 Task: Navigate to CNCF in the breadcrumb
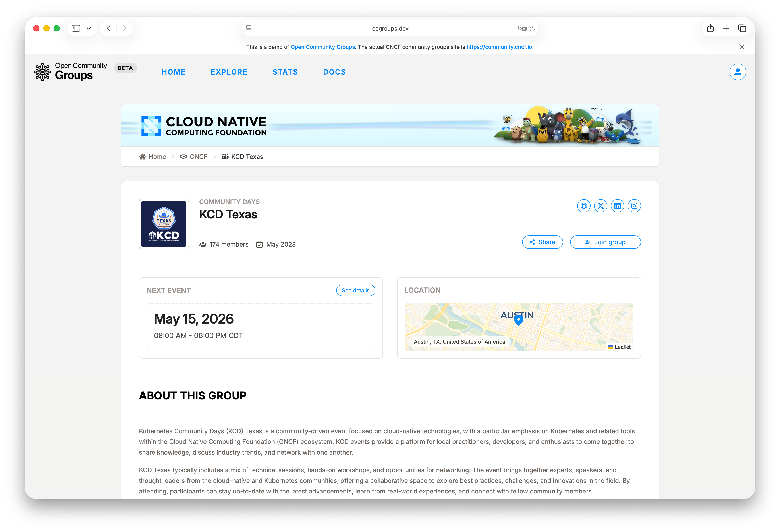click(x=194, y=157)
